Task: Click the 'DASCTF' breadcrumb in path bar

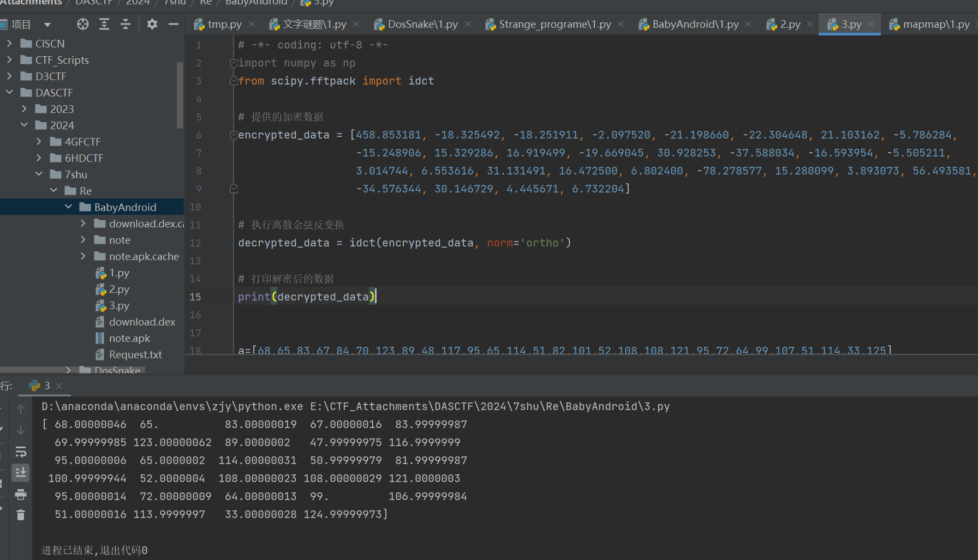Action: 94,2
